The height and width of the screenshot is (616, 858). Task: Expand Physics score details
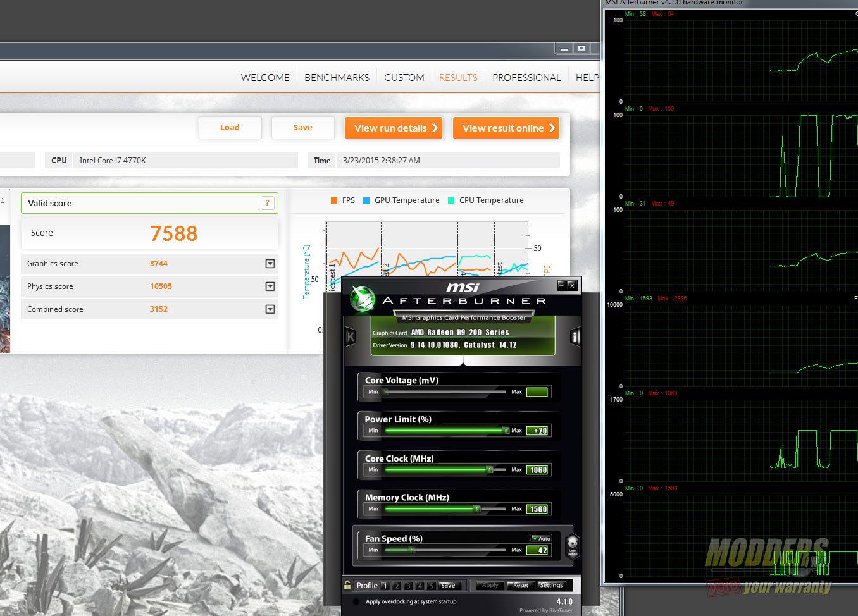270,286
